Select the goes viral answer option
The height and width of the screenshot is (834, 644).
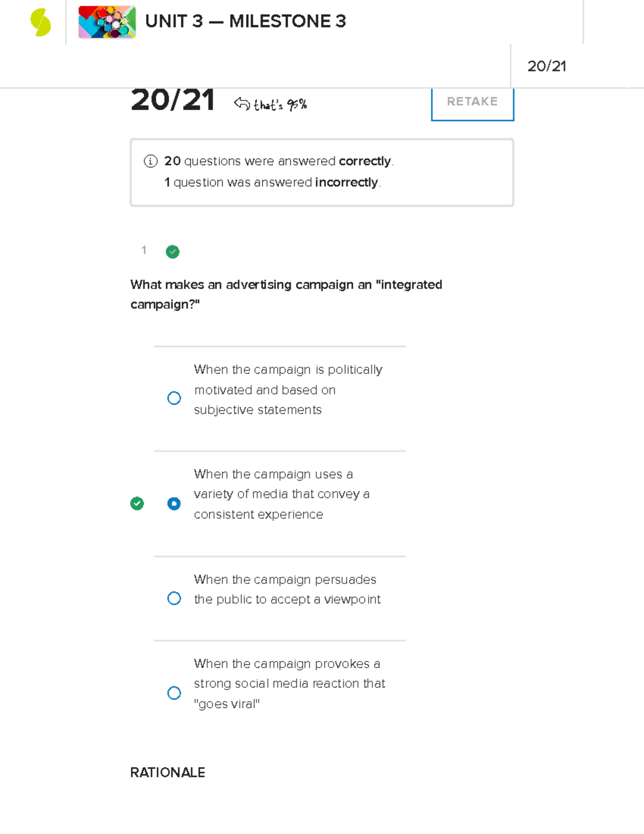tap(174, 693)
